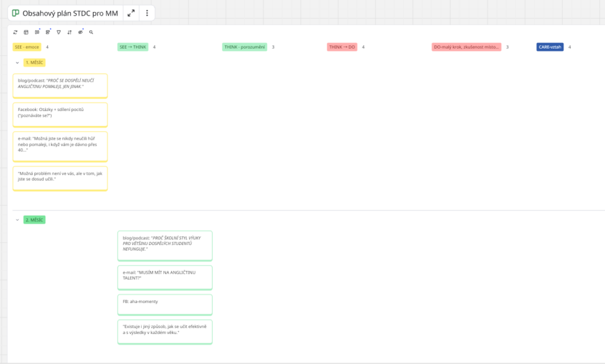Collapse the 1. MĚSÍC swimlane
The width and height of the screenshot is (605, 364).
coord(17,62)
